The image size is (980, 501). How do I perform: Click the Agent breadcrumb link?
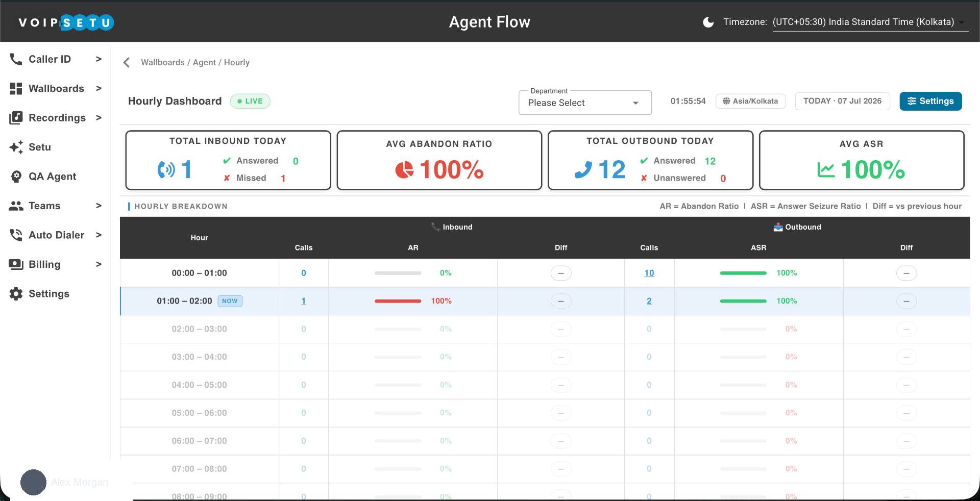pyautogui.click(x=204, y=62)
